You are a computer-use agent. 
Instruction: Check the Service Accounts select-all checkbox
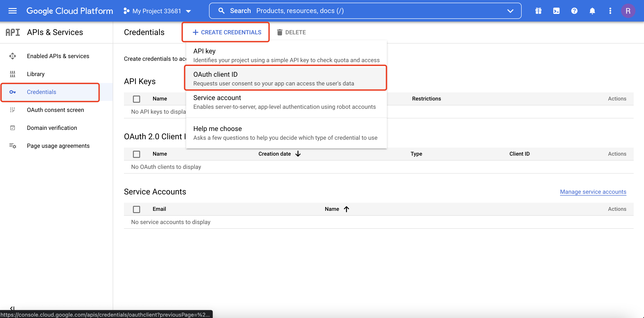coord(136,209)
